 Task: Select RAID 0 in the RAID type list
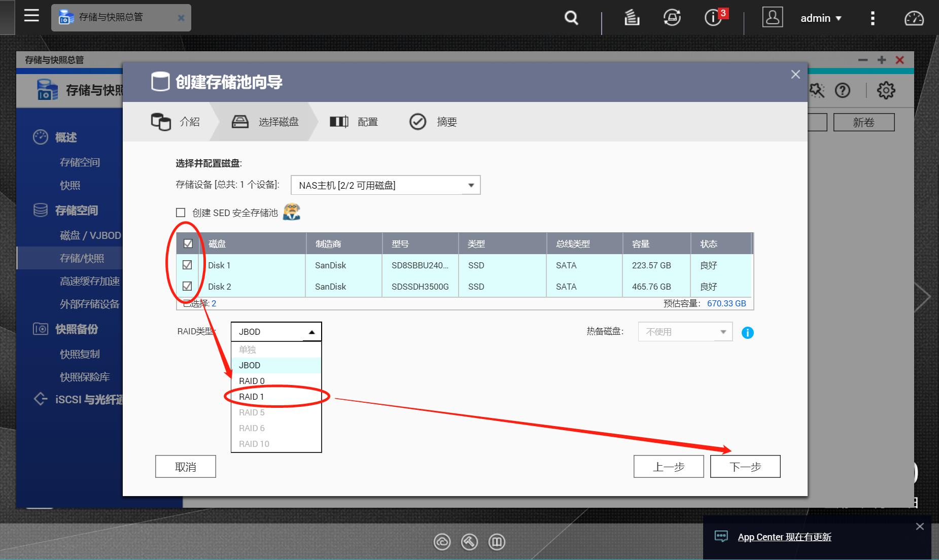[252, 380]
